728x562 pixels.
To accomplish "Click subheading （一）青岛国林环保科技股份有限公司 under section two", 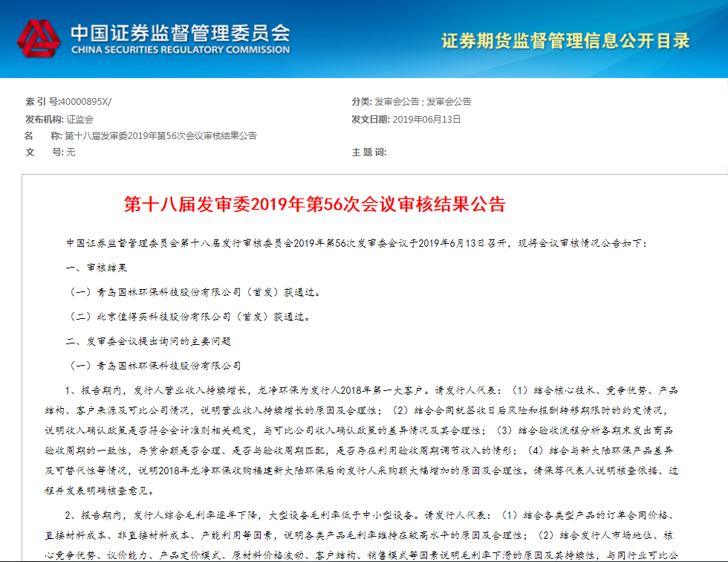I will click(x=155, y=366).
